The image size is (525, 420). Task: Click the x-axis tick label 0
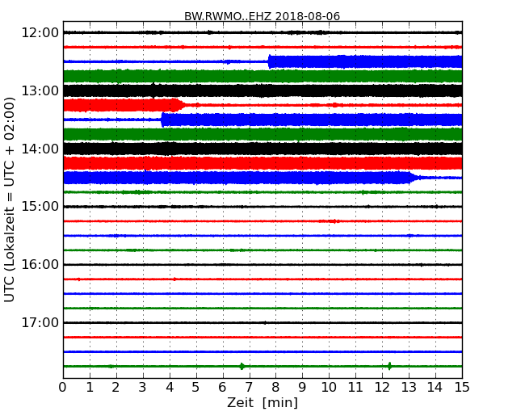click(63, 388)
